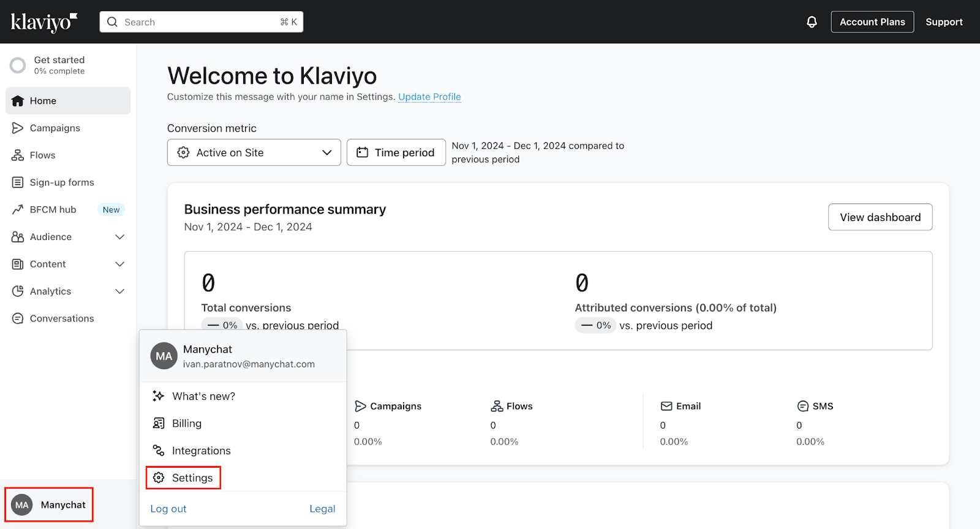Click the search magnifier icon
The image size is (980, 529).
[112, 22]
